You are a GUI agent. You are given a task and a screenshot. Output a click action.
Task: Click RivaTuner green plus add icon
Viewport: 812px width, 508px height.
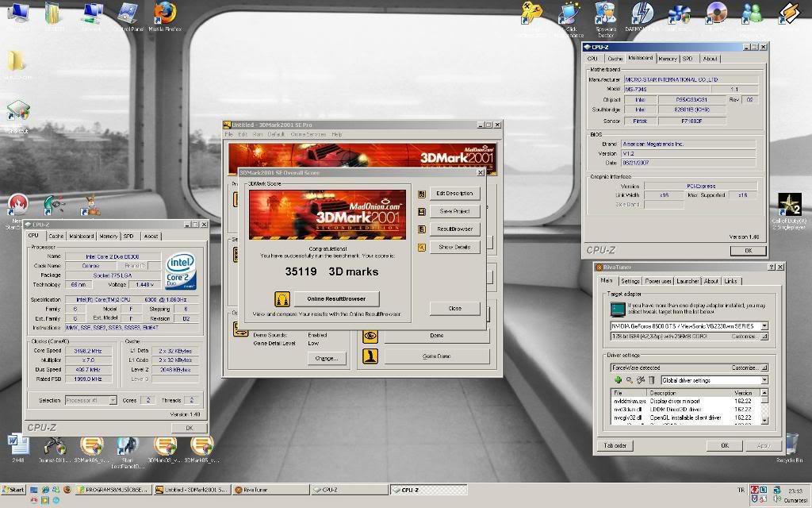[618, 380]
